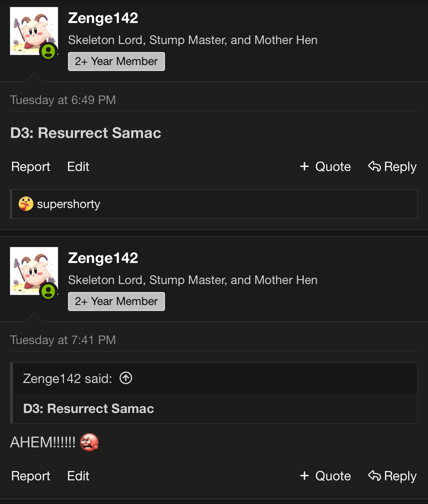Report the first post
The height and width of the screenshot is (504, 428).
coord(31,167)
